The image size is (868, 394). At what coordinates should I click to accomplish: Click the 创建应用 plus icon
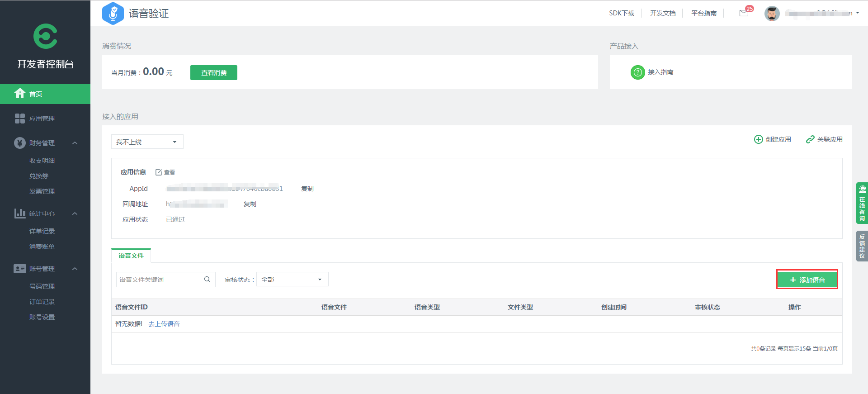point(758,139)
